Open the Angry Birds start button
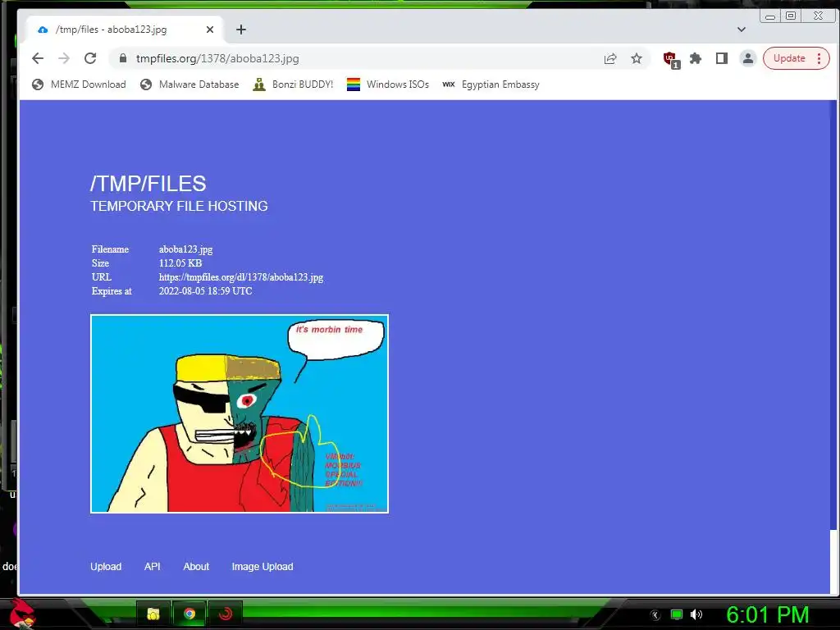The image size is (840, 630). tap(21, 614)
